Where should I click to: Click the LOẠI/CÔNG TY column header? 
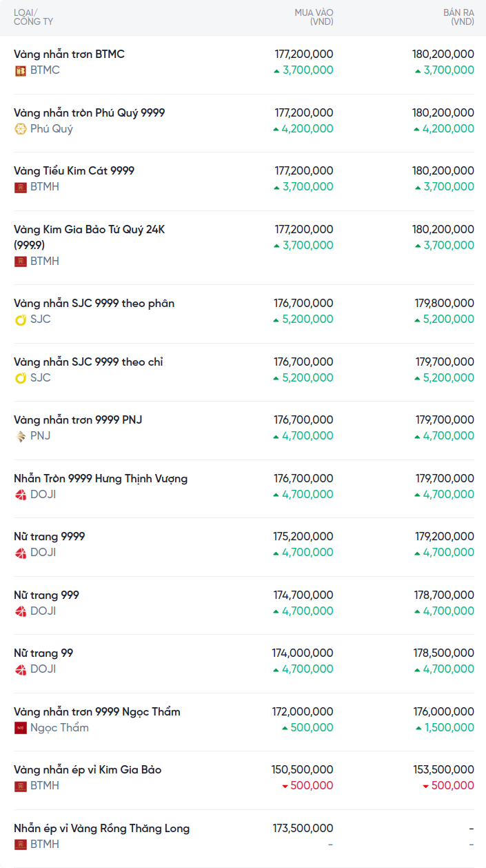point(33,17)
